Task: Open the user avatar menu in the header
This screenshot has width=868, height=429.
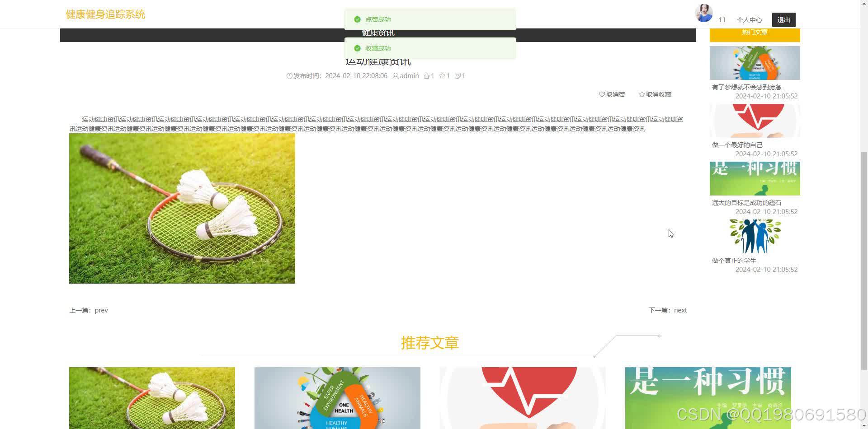Action: point(703,13)
